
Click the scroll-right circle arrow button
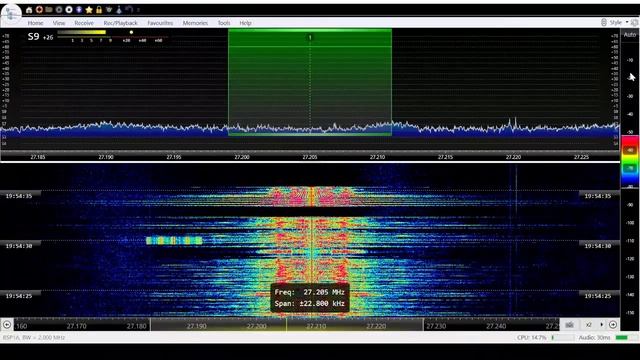pos(613,324)
